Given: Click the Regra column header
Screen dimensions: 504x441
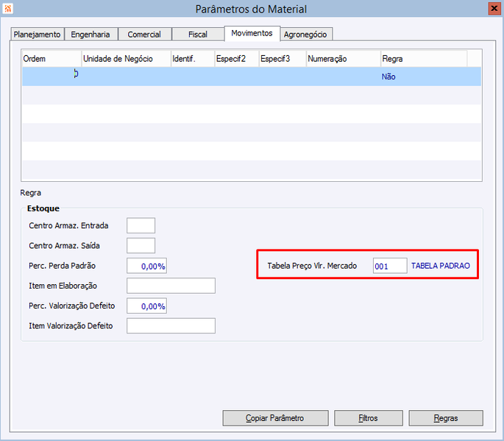Looking at the screenshot, I should point(424,59).
